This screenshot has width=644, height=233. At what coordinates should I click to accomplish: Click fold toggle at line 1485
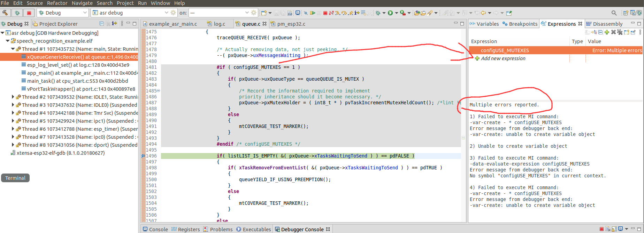pyautogui.click(x=159, y=91)
